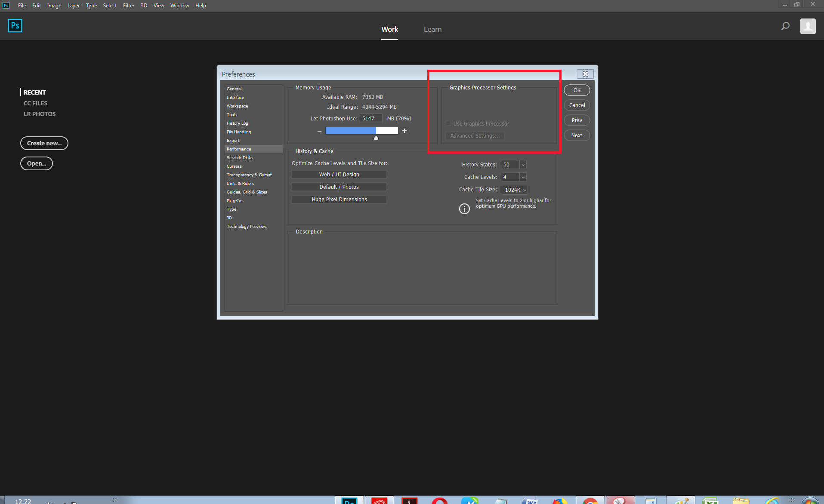The image size is (824, 504).
Task: Click OK in Preferences dialog
Action: tap(577, 90)
